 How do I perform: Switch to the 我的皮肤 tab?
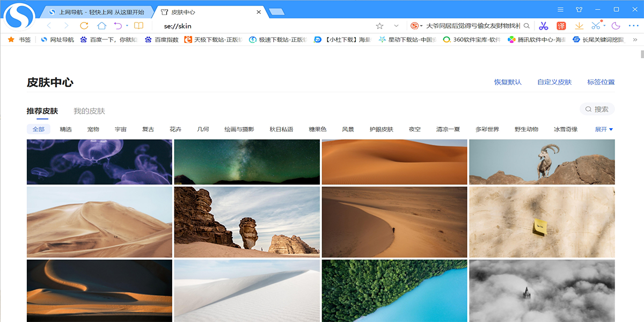[x=89, y=111]
